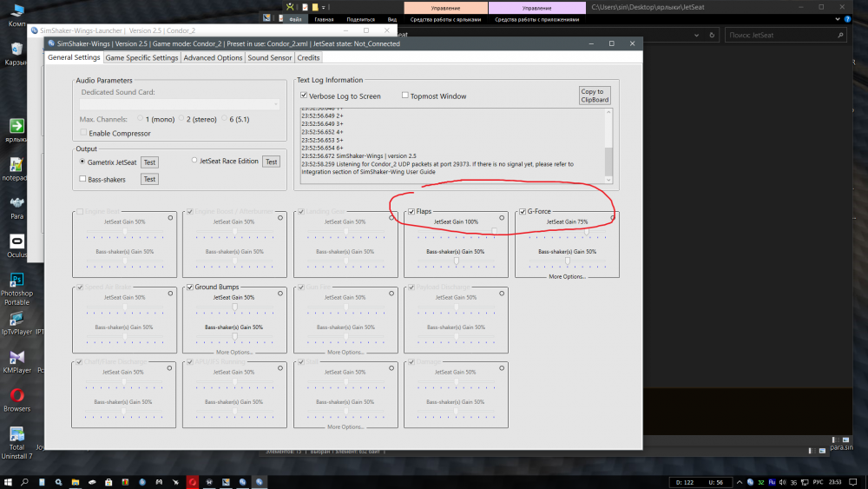Open the Файл menu in Explorer
868x489 pixels.
tap(296, 19)
